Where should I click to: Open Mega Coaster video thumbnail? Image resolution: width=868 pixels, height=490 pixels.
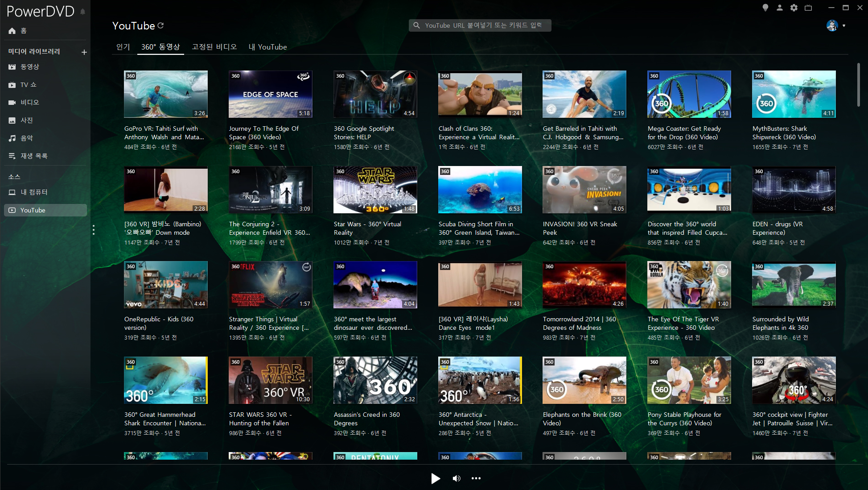point(689,94)
